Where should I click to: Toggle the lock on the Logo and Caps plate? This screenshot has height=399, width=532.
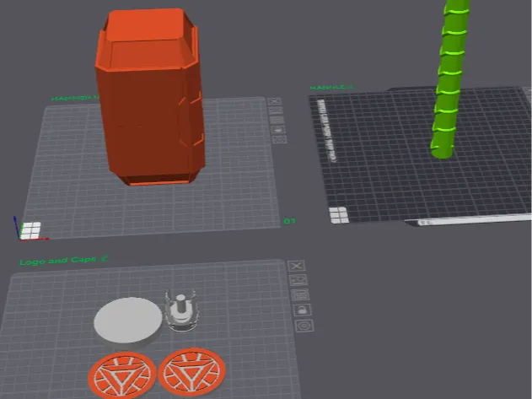coord(303,310)
